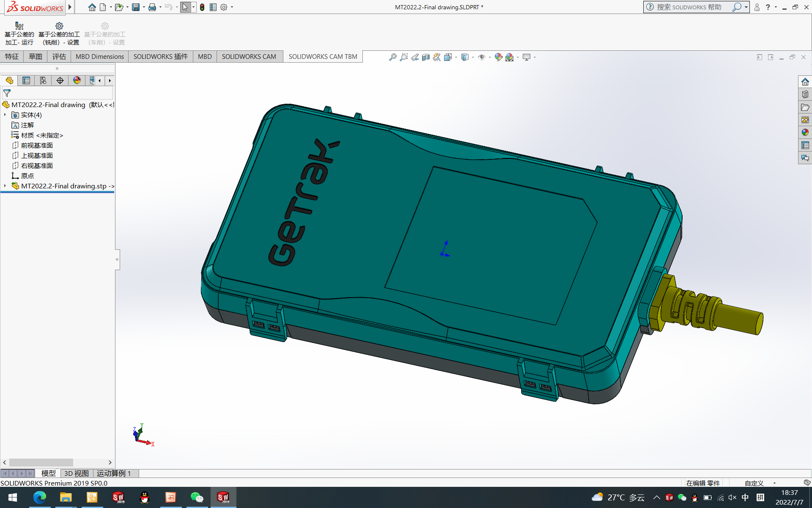
Task: Open the Display Style dropdown arrow
Action: coord(473,58)
